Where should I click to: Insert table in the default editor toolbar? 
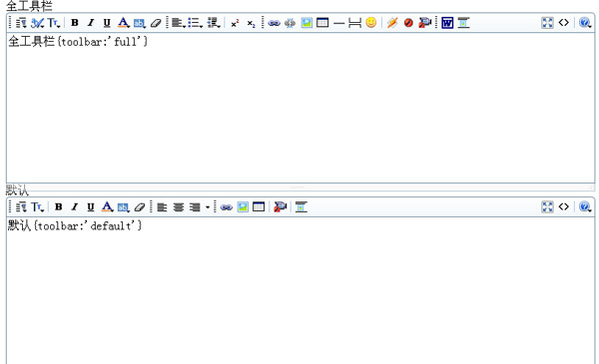point(259,206)
